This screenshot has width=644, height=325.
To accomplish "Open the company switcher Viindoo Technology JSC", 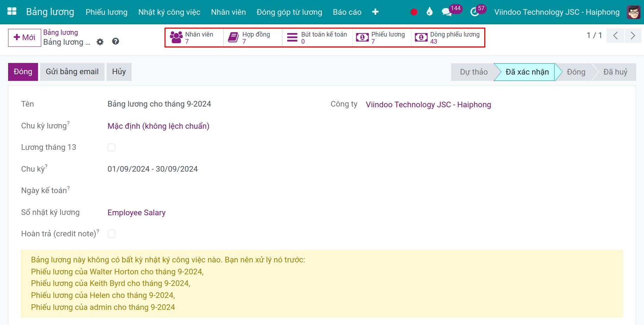I will 556,12.
